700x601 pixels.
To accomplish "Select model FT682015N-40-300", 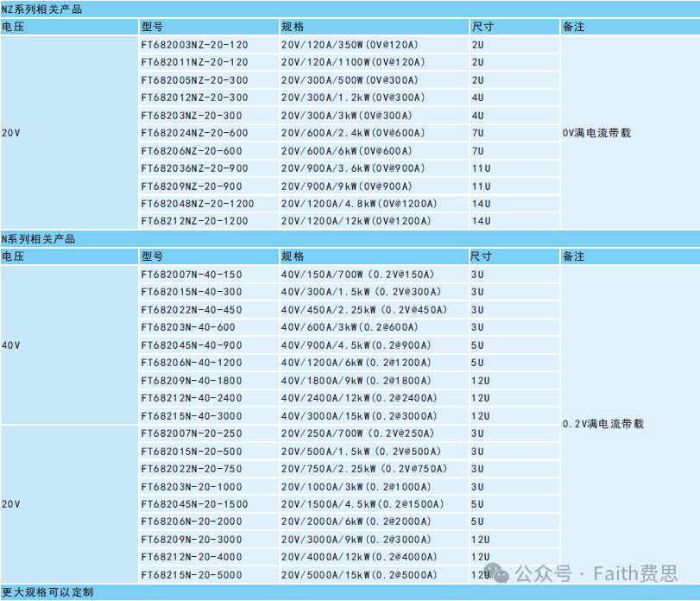I will (192, 292).
